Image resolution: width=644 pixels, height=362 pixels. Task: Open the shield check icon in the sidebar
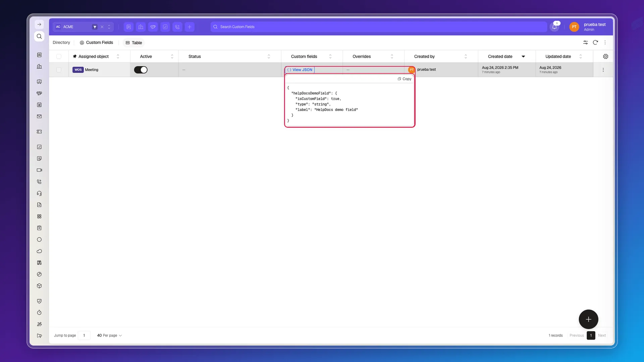(x=39, y=301)
